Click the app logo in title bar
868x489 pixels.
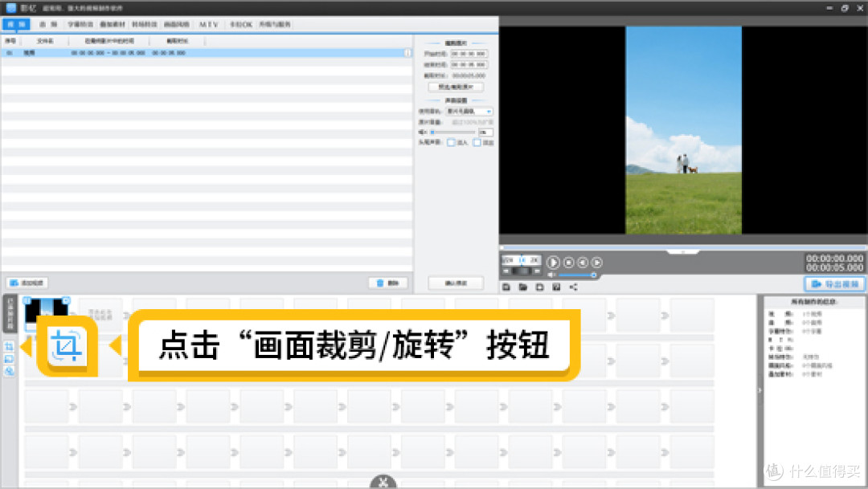pos(11,8)
